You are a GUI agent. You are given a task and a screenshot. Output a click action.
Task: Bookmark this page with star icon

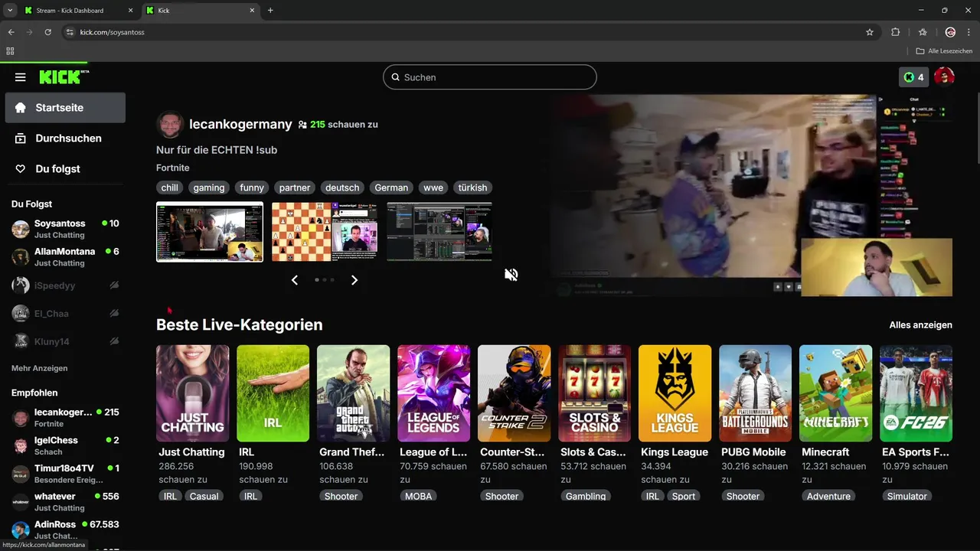[x=870, y=32]
